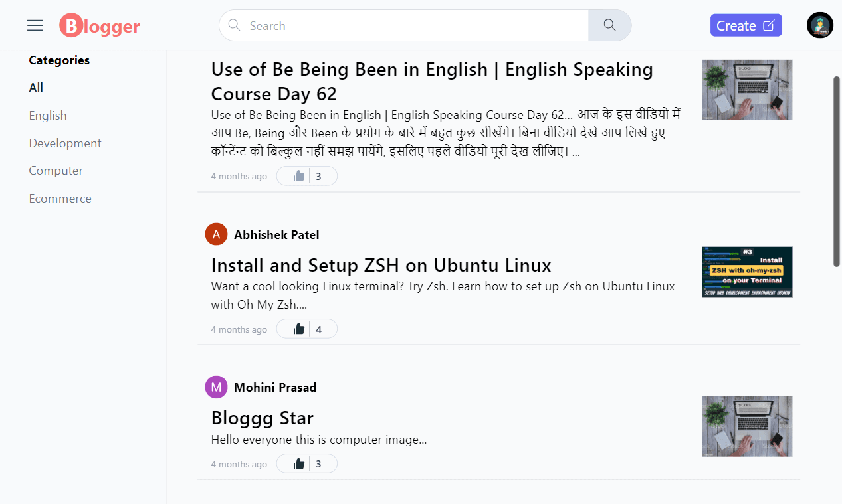Image resolution: width=842 pixels, height=504 pixels.
Task: Like the English Speaking Course post
Action: pyautogui.click(x=299, y=176)
